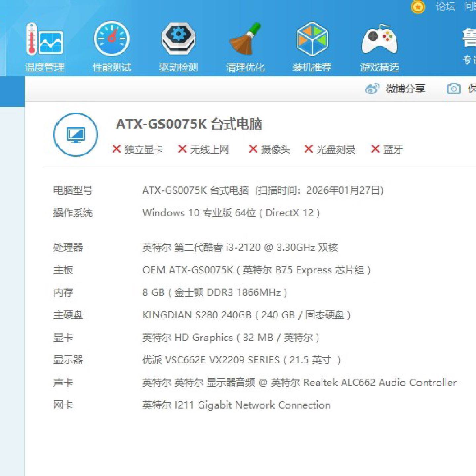Open the 性能测试 gauge icon
Image resolution: width=476 pixels, height=476 pixels.
click(x=112, y=38)
